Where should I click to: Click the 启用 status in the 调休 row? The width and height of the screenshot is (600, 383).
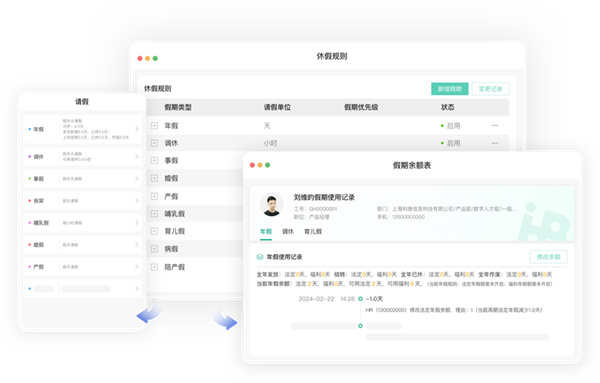pos(450,143)
